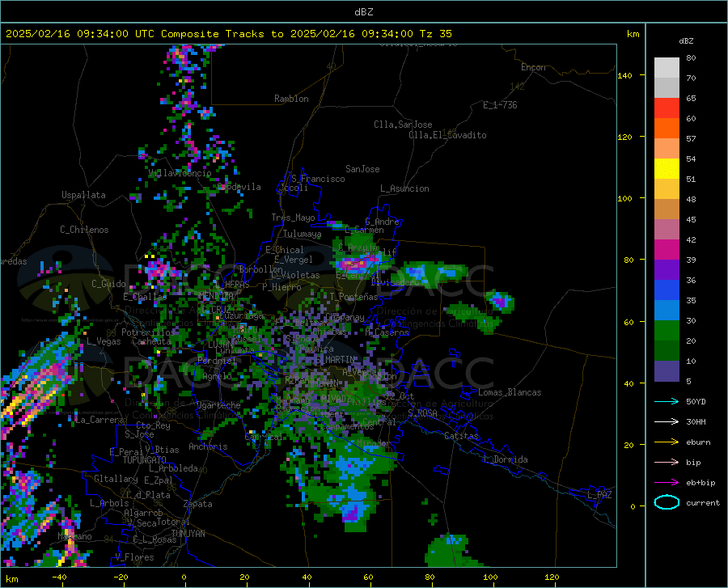Click the MENDOZA city label
This screenshot has width=728, height=588.
click(216, 295)
